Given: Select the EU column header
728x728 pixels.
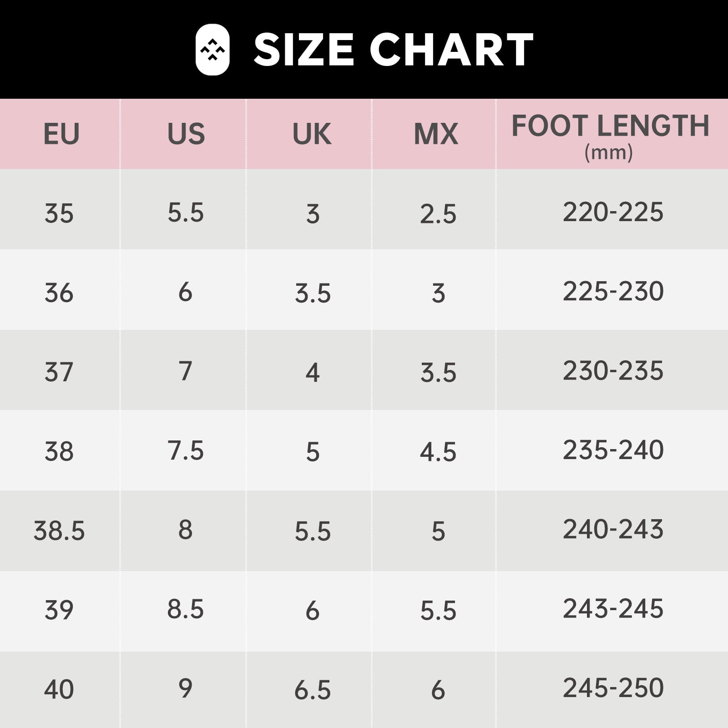Looking at the screenshot, I should 61,134.
